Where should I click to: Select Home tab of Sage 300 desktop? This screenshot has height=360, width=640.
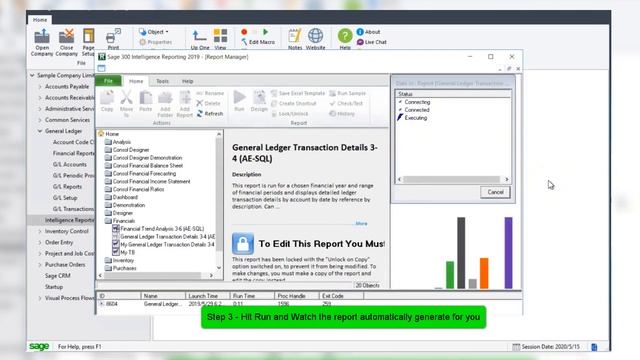40,20
